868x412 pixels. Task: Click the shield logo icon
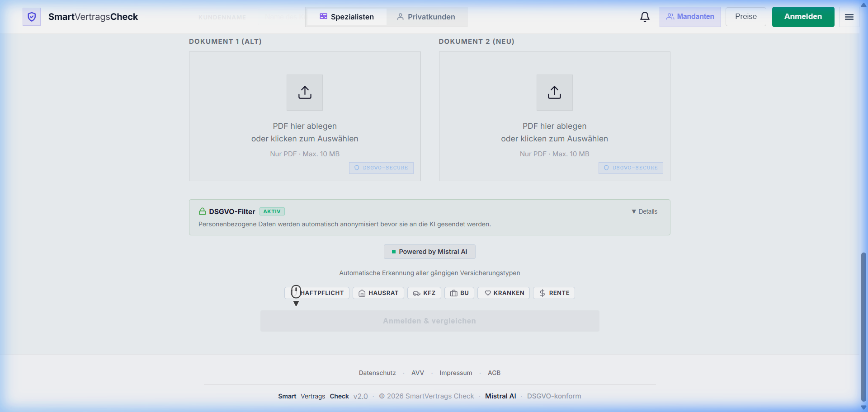(x=32, y=16)
